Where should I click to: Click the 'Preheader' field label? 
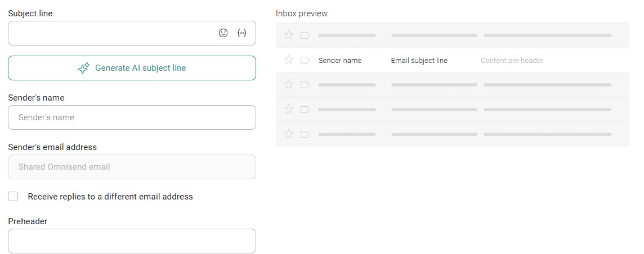point(28,221)
